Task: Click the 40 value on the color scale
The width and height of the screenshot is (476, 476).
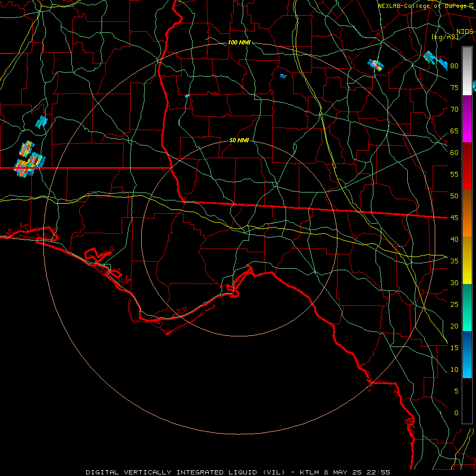Action: [x=454, y=239]
